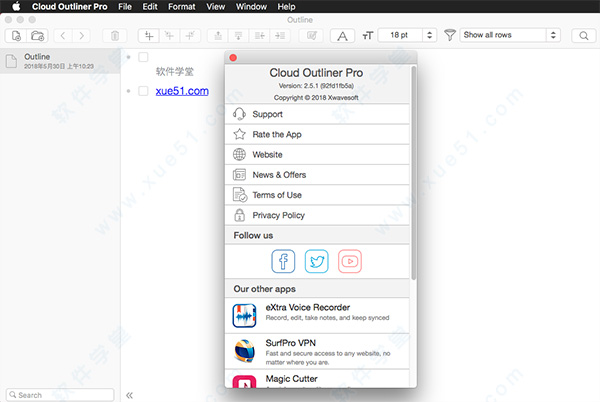600x402 pixels.
Task: Check the box beside 软件学堂 row
Action: (x=143, y=57)
